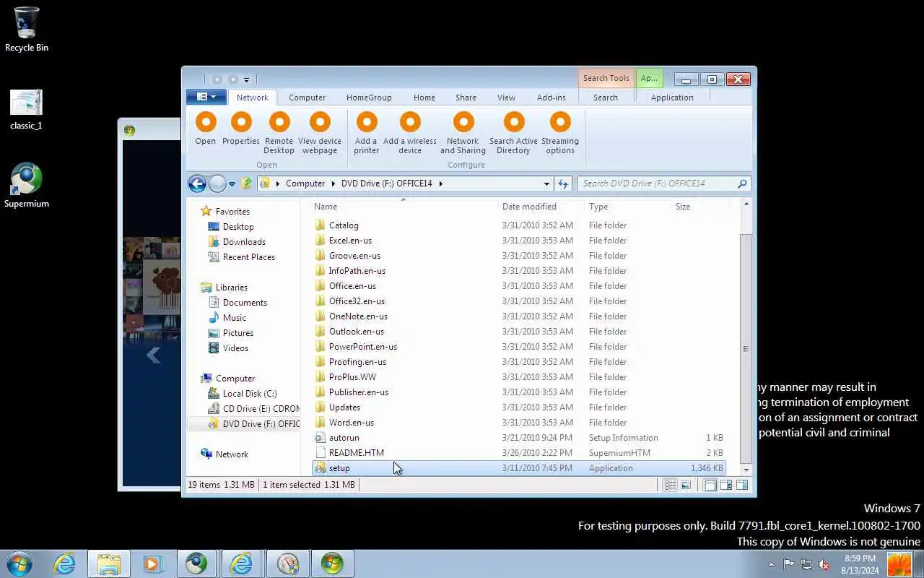Click the search magnifier icon
This screenshot has width=924, height=578.
pyautogui.click(x=742, y=184)
